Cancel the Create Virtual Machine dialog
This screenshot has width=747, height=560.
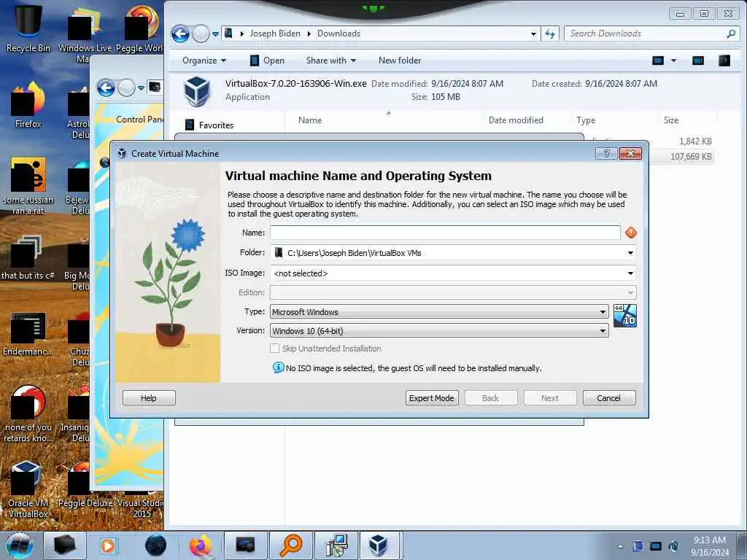tap(609, 397)
